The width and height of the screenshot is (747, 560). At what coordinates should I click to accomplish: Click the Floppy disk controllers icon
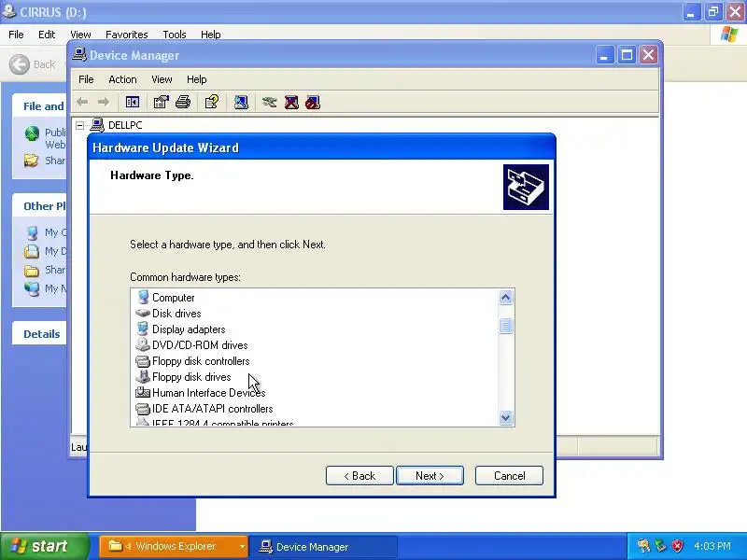(x=143, y=361)
